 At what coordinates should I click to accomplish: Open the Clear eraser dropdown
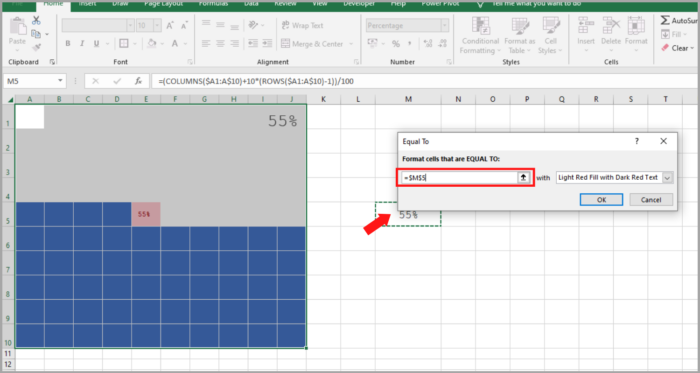click(678, 48)
